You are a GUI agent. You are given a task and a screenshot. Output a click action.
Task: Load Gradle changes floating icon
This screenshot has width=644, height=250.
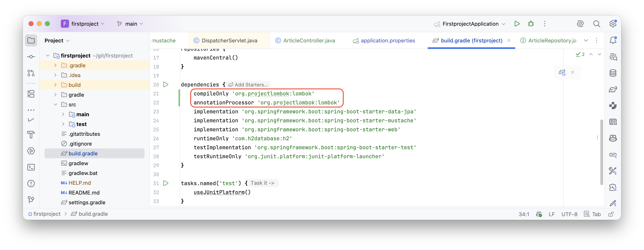[562, 72]
